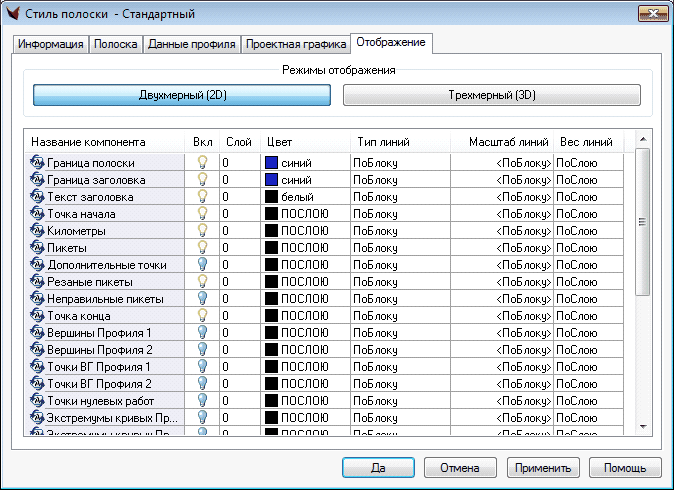Click the component icon beside Точки нулевых работ

click(38, 401)
